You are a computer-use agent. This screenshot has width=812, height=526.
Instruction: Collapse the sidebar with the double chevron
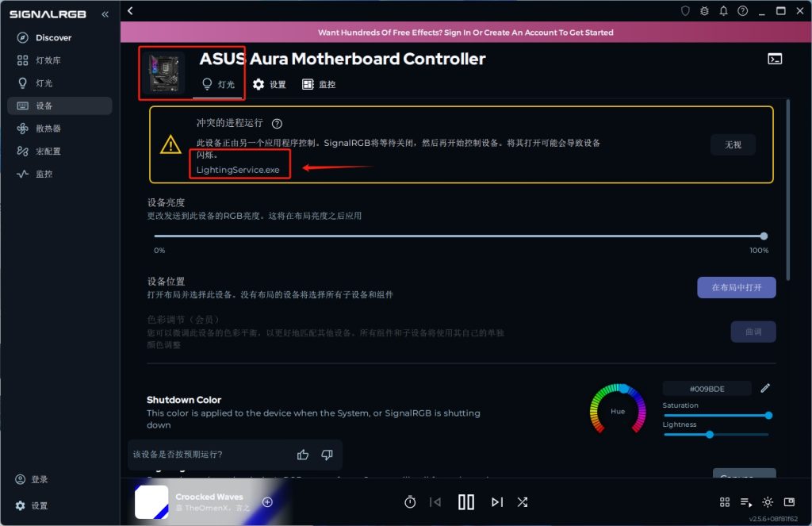tap(105, 14)
